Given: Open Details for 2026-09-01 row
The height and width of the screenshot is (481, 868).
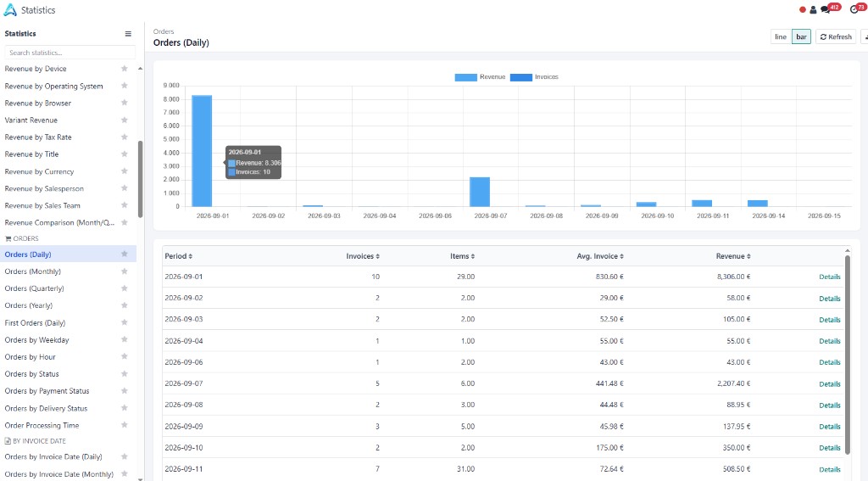Looking at the screenshot, I should click(829, 277).
